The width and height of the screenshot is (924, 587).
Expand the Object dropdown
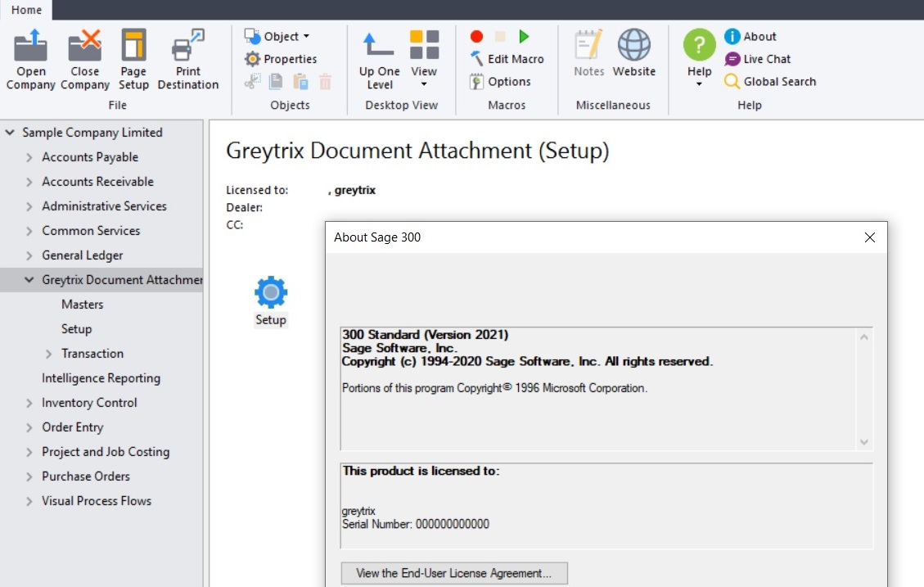click(x=278, y=35)
